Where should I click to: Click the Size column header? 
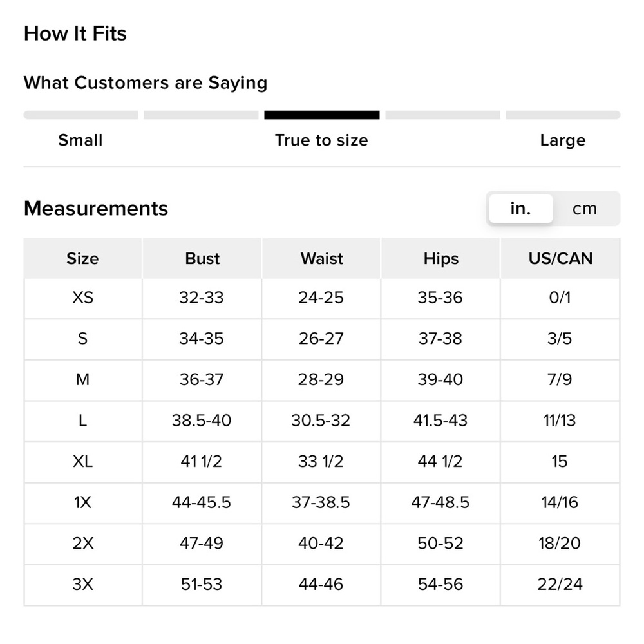pyautogui.click(x=82, y=258)
